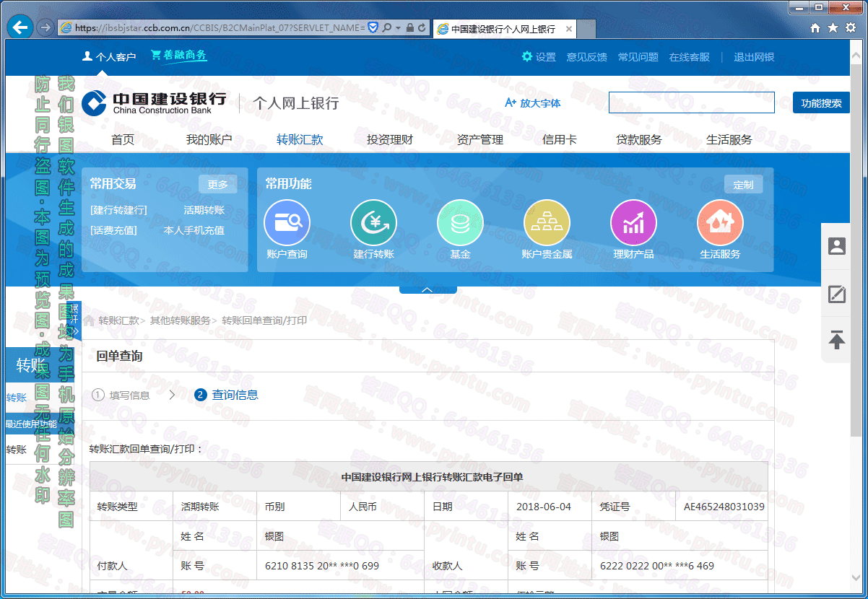
Task: Open browser favorites star
Action: 833,27
